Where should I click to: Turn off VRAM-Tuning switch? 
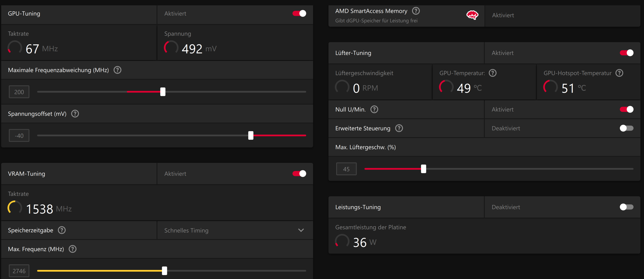click(x=299, y=174)
